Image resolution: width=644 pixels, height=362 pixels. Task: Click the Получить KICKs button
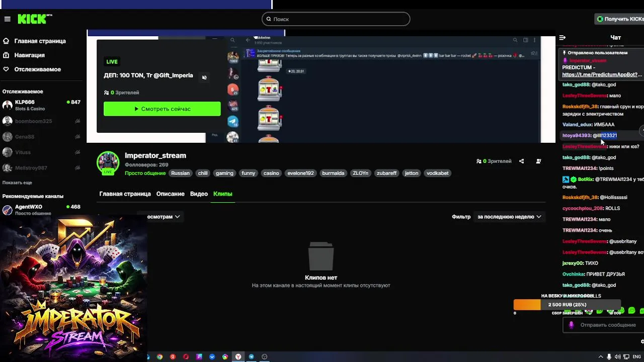tap(619, 19)
